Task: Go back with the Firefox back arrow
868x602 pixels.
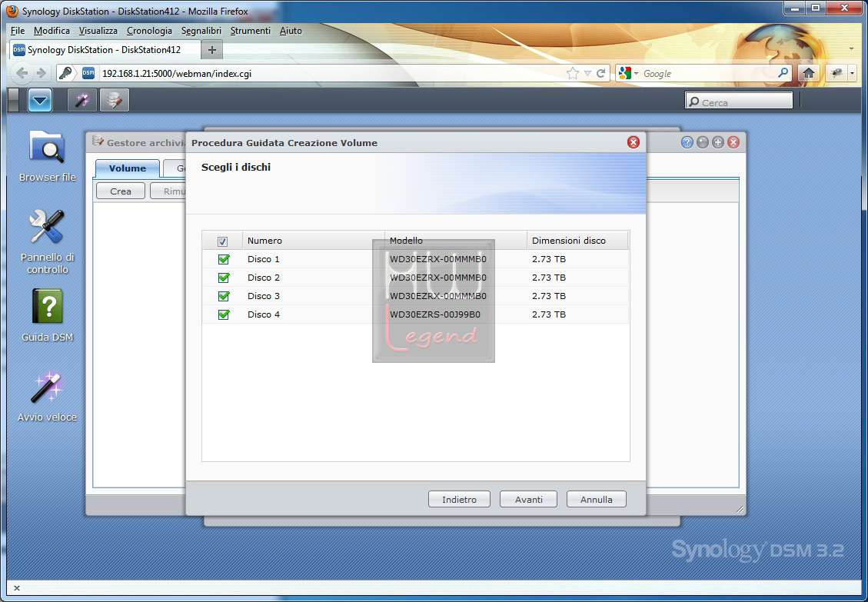Action: click(22, 73)
